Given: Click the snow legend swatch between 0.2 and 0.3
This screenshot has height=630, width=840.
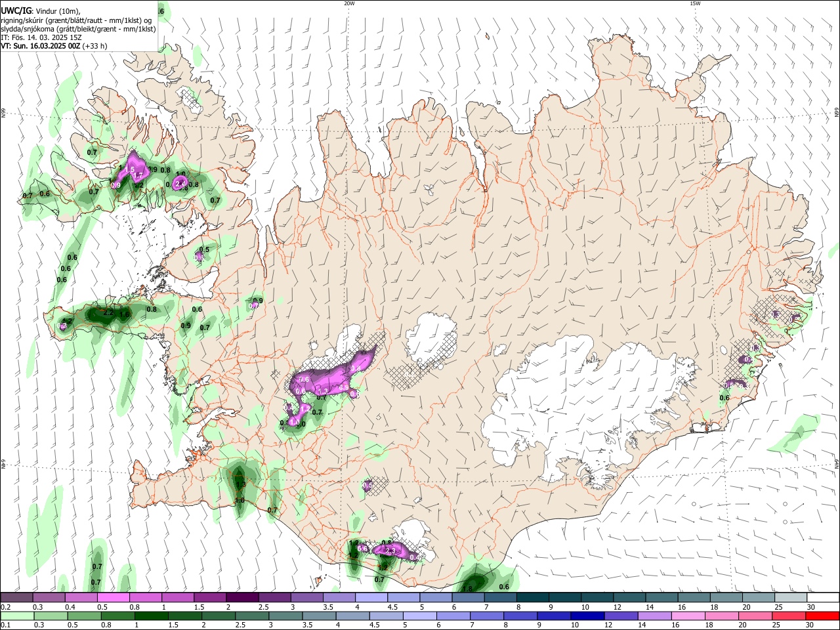Looking at the screenshot, I should [x=16, y=598].
